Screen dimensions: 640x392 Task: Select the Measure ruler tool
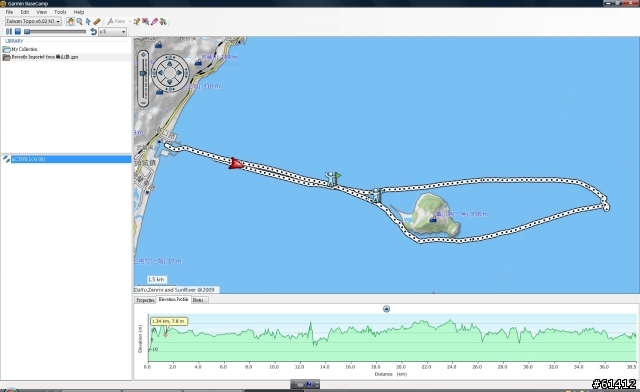coord(97,21)
